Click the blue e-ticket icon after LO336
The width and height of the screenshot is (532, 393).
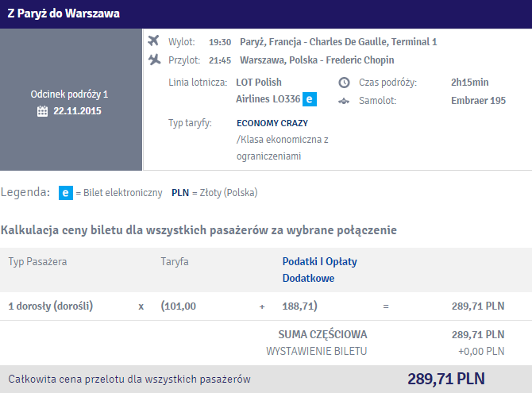point(310,99)
